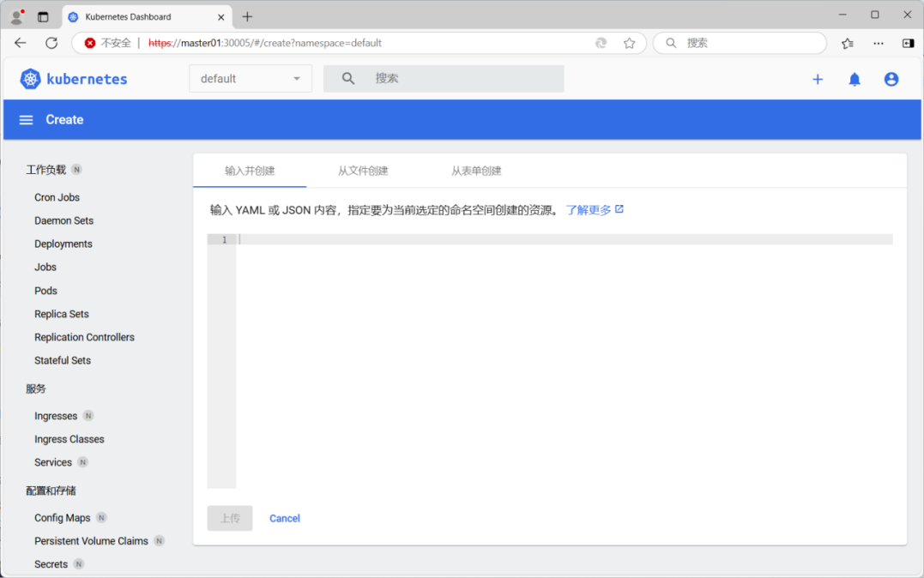Click the N badge next to Secrets
Image resolution: width=924 pixels, height=578 pixels.
[79, 564]
